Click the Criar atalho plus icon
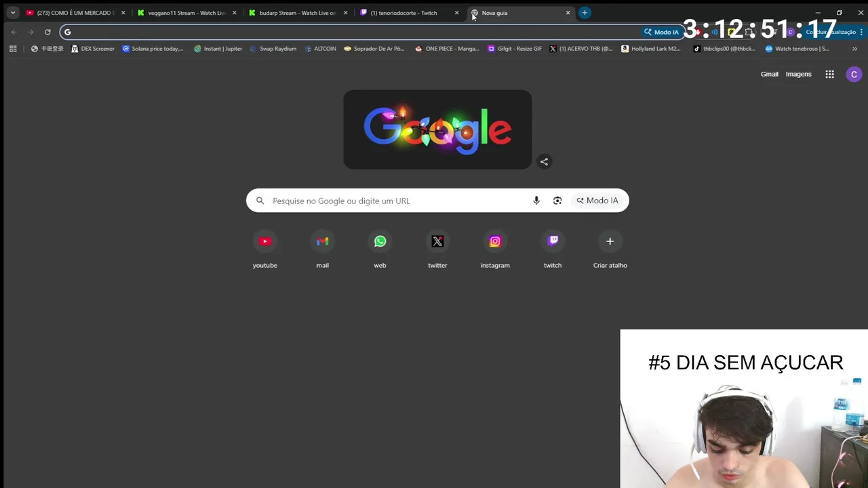868x488 pixels. click(x=610, y=241)
